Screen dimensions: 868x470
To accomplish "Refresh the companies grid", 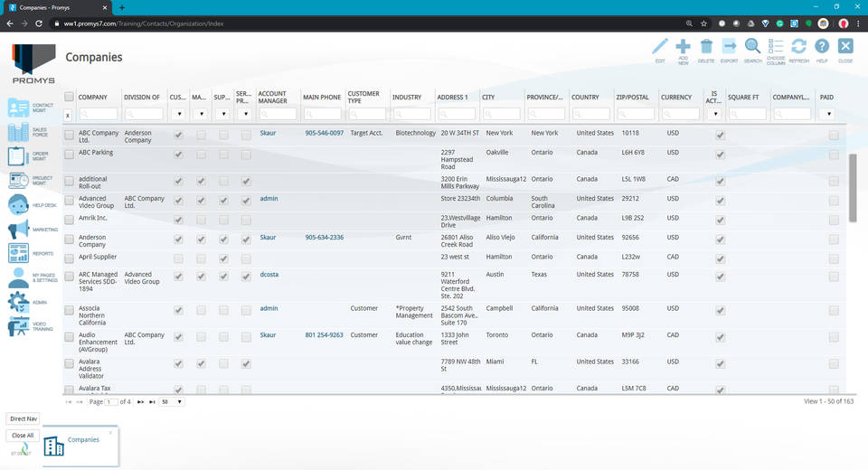I will point(798,46).
